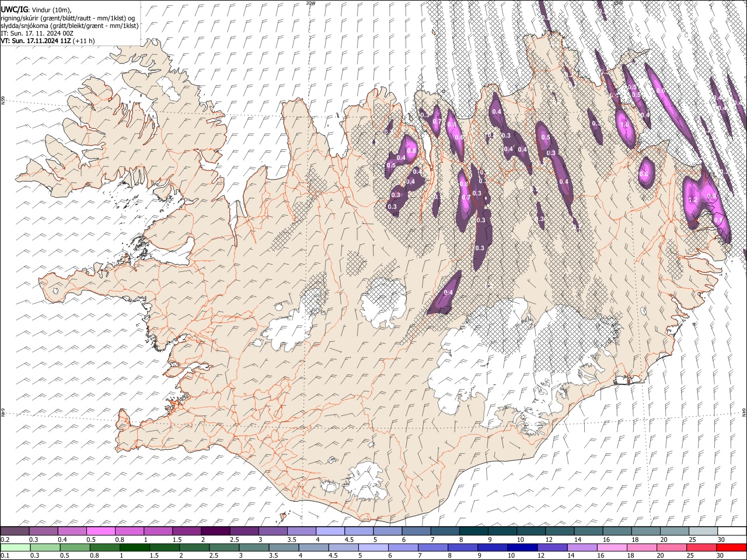The image size is (747, 560).
Task: Click the pale green 0.1–0.3 legend swatch
Action: click(15, 547)
